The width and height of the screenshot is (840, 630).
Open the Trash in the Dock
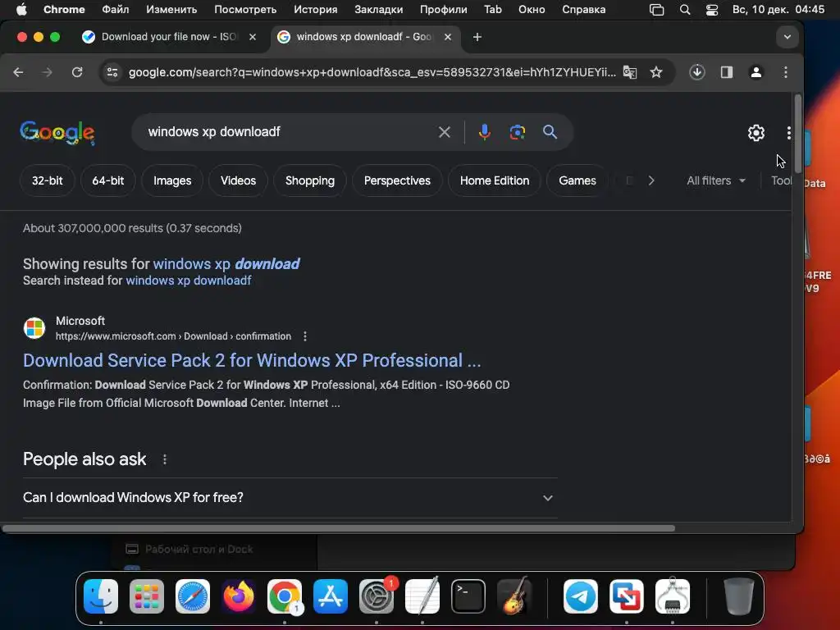[x=738, y=596]
